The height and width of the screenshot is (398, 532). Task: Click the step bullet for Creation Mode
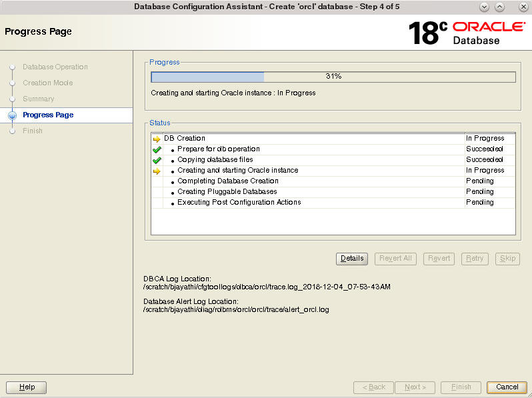pos(13,83)
